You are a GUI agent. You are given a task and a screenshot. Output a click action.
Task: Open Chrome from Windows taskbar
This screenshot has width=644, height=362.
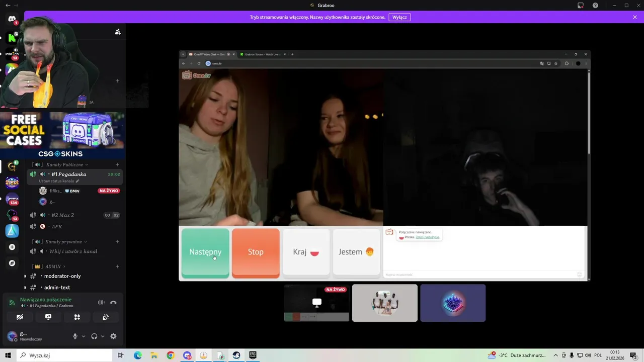click(171, 355)
